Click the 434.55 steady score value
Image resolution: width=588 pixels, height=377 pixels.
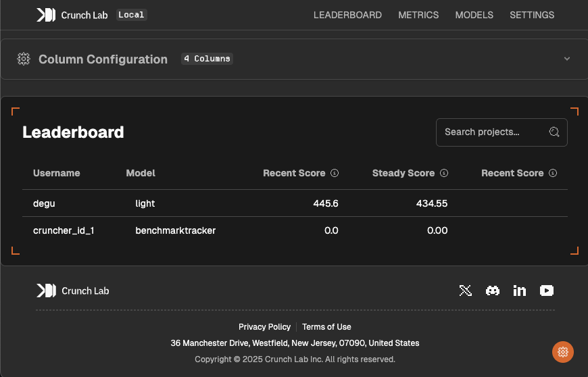pyautogui.click(x=432, y=203)
